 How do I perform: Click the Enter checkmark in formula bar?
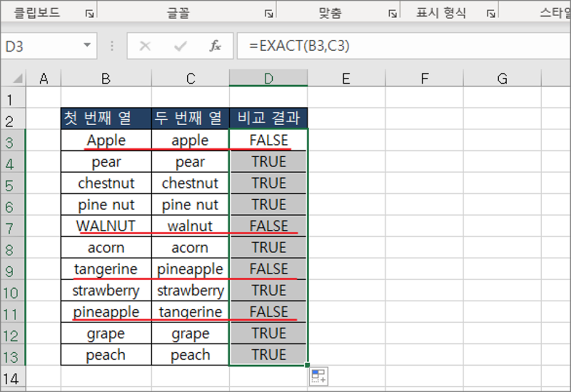(180, 46)
